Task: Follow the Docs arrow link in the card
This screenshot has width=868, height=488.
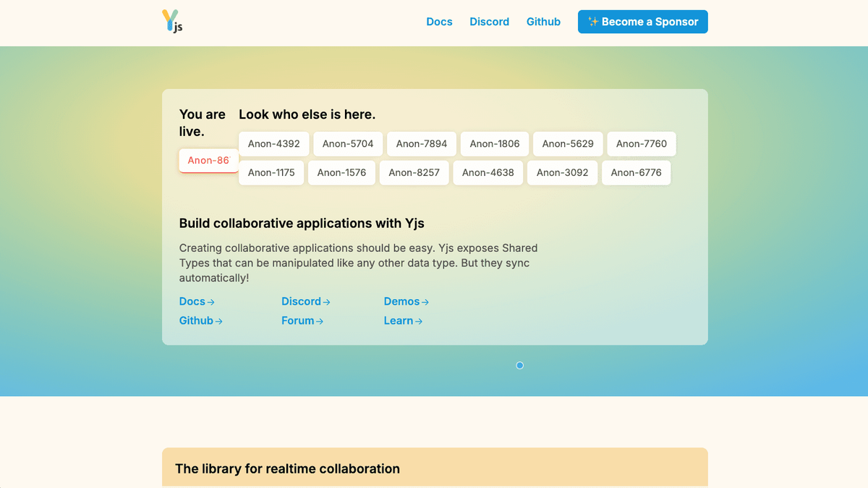Action: tap(197, 301)
